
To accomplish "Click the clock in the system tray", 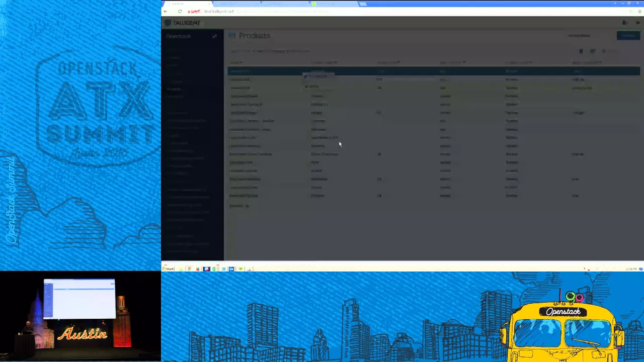I will pos(631,269).
